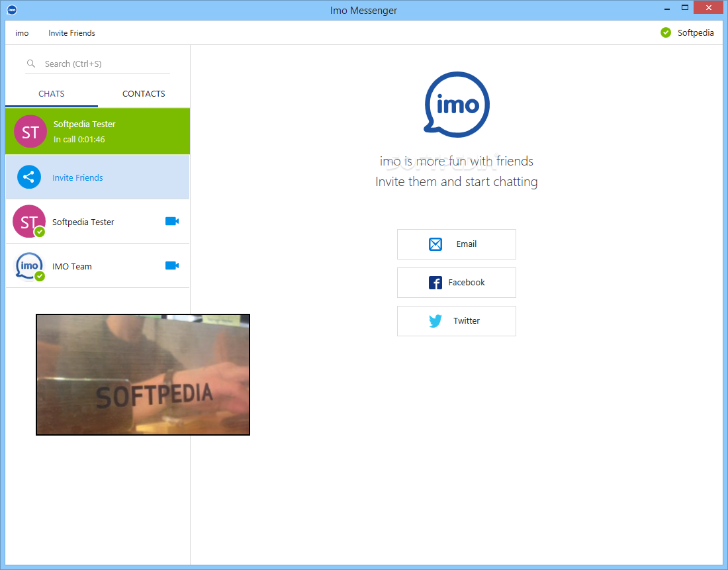Invite friends via Email button
This screenshot has height=570, width=728.
click(457, 244)
